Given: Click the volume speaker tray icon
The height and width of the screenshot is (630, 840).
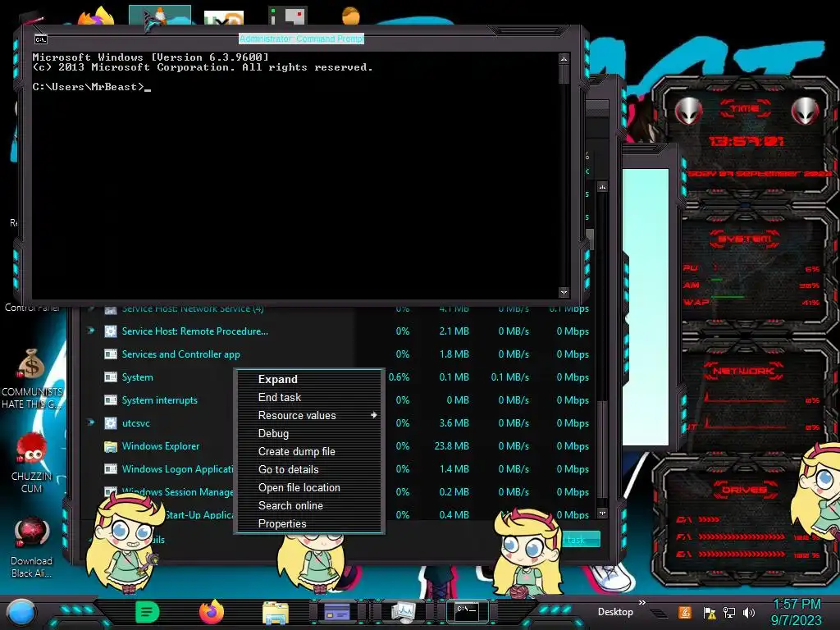Looking at the screenshot, I should pos(749,612).
